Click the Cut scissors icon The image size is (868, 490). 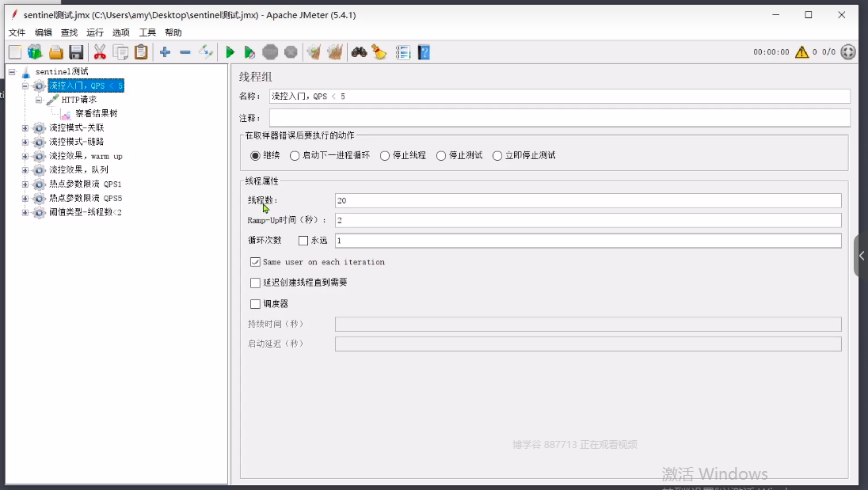pyautogui.click(x=100, y=52)
